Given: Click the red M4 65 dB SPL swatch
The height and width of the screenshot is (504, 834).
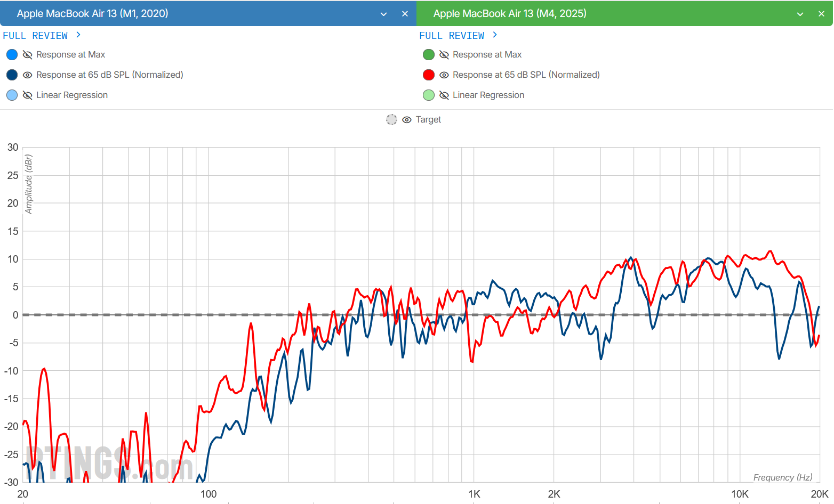Looking at the screenshot, I should point(429,75).
